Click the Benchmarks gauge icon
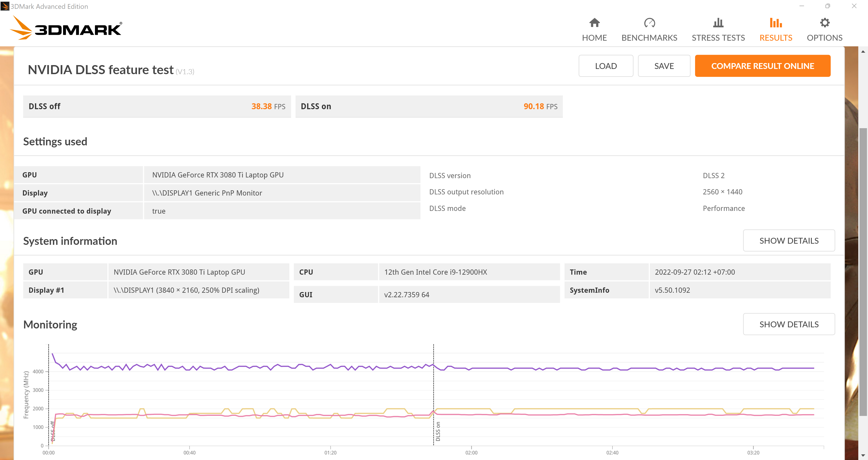Image resolution: width=868 pixels, height=460 pixels. pos(649,23)
